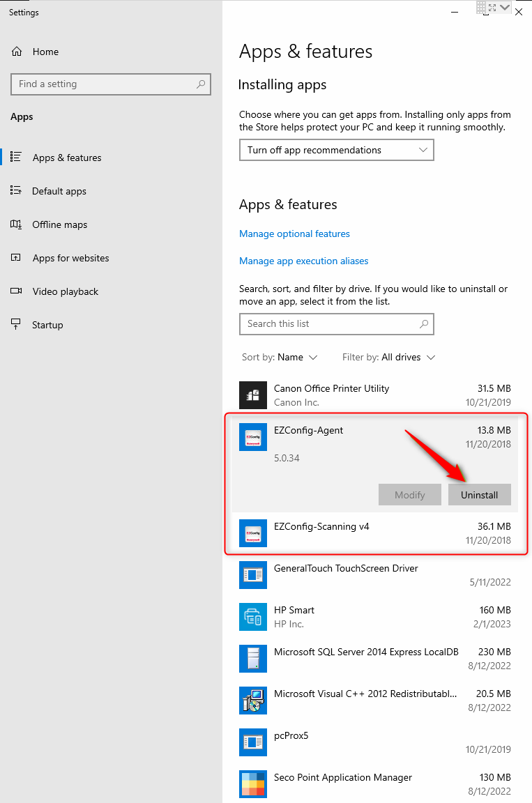Image resolution: width=532 pixels, height=803 pixels.
Task: Click the Video playback sidebar icon
Action: pyautogui.click(x=16, y=291)
